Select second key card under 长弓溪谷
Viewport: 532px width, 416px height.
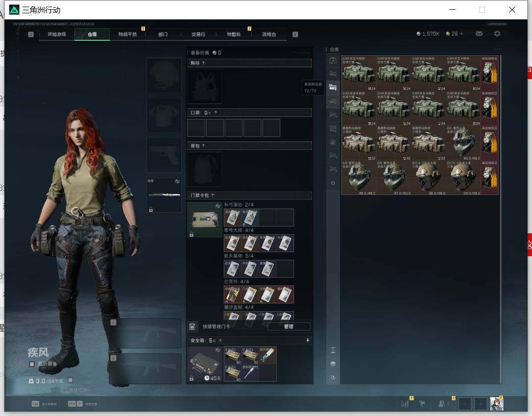(x=250, y=217)
